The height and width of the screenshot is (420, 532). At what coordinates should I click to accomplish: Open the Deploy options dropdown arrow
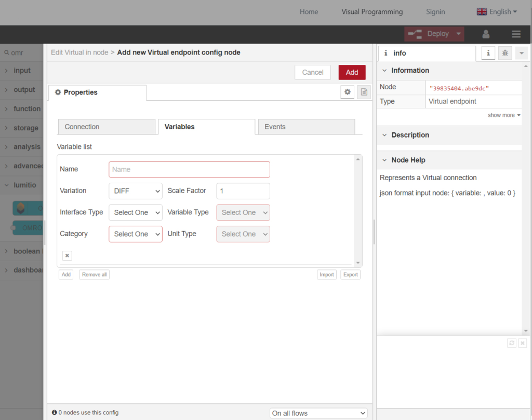coord(459,34)
